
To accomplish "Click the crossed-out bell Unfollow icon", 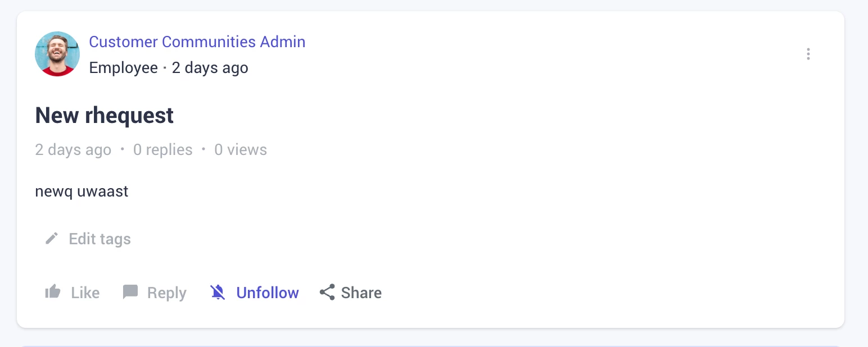I will [x=218, y=292].
